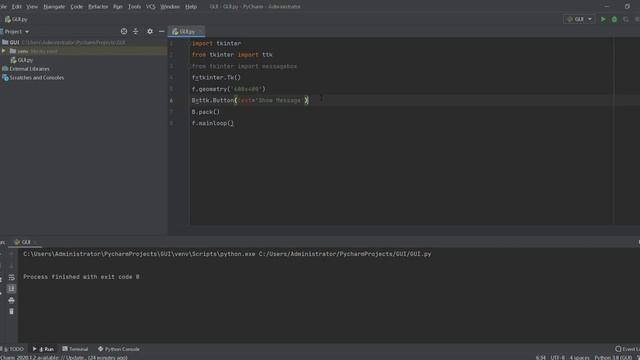
Task: Open the GUI run configuration dropdown
Action: (x=579, y=19)
